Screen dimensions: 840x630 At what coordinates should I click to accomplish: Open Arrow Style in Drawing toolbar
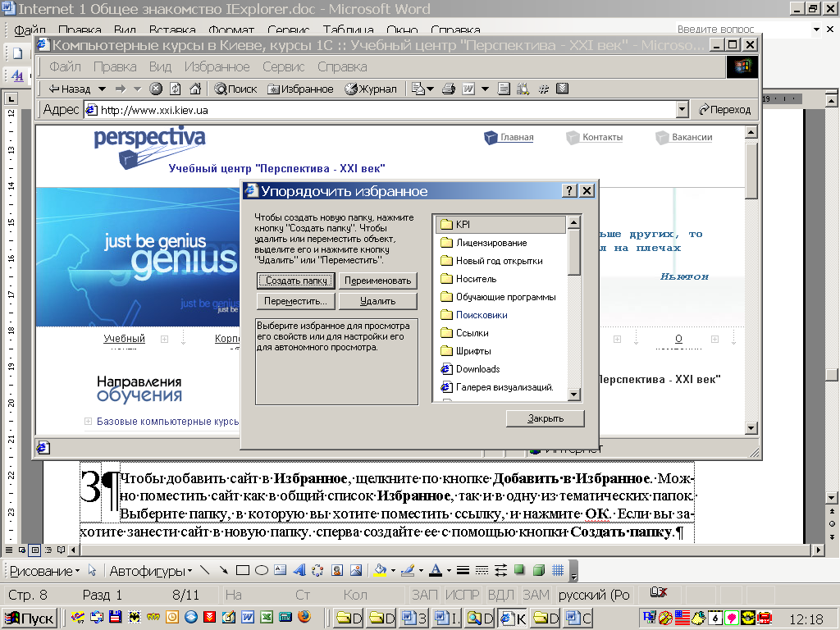click(501, 571)
